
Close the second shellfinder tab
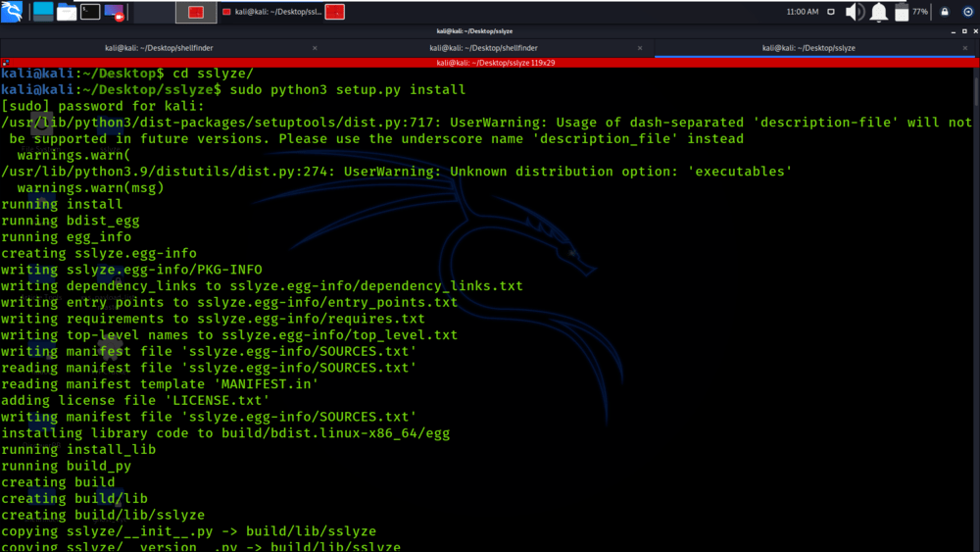[x=640, y=48]
